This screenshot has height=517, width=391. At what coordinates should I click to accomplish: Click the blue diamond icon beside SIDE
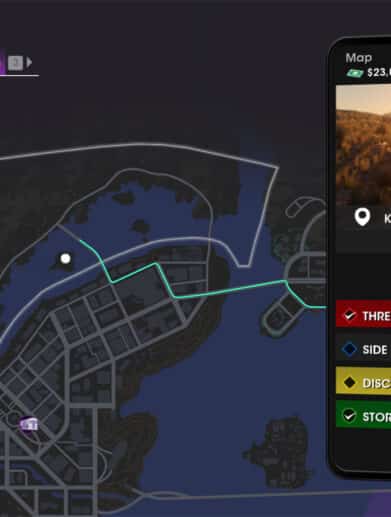pyautogui.click(x=349, y=349)
